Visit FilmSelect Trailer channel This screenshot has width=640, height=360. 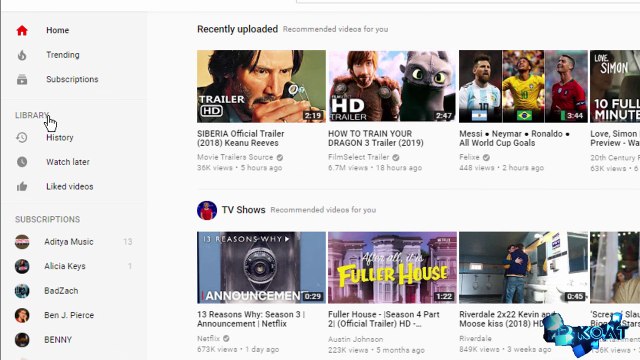click(x=358, y=157)
